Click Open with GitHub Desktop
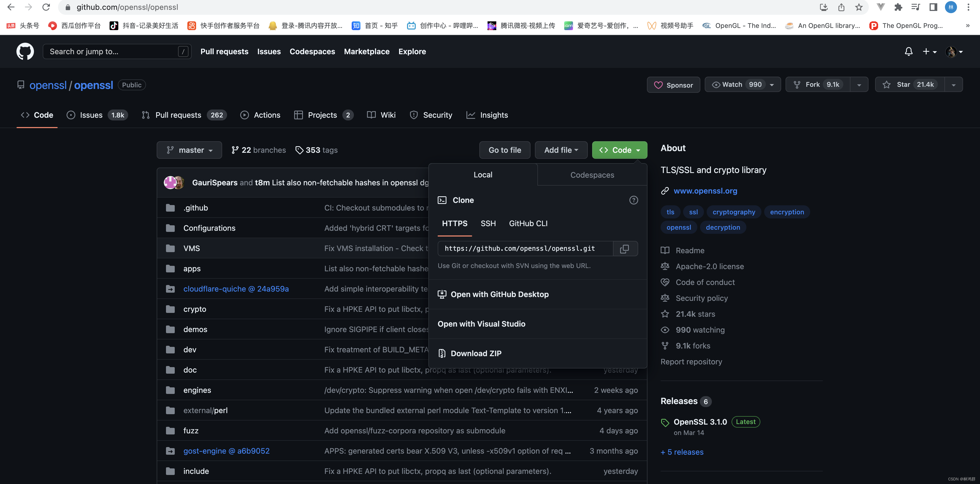The height and width of the screenshot is (484, 980). point(538,294)
